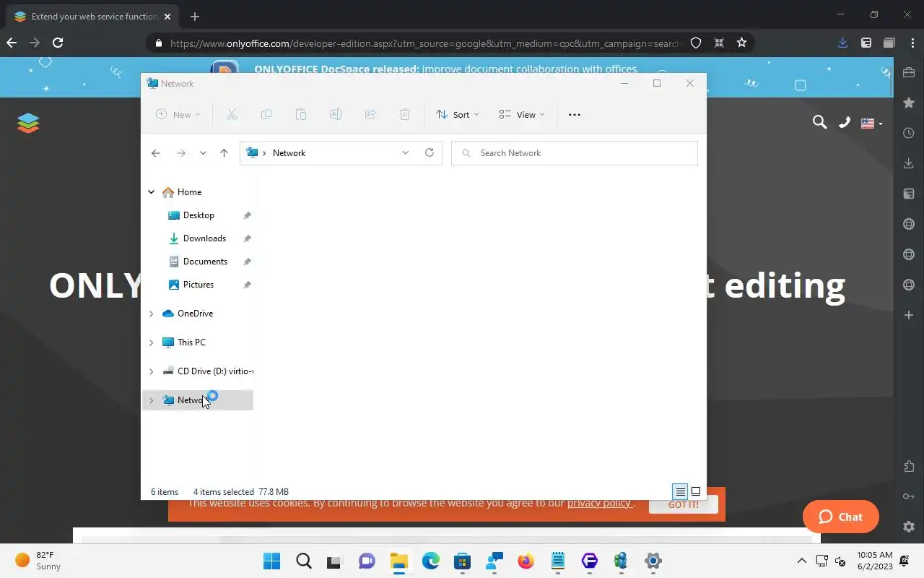Open the View dropdown menu
Screen dimensions: 924x578
pyautogui.click(x=522, y=114)
